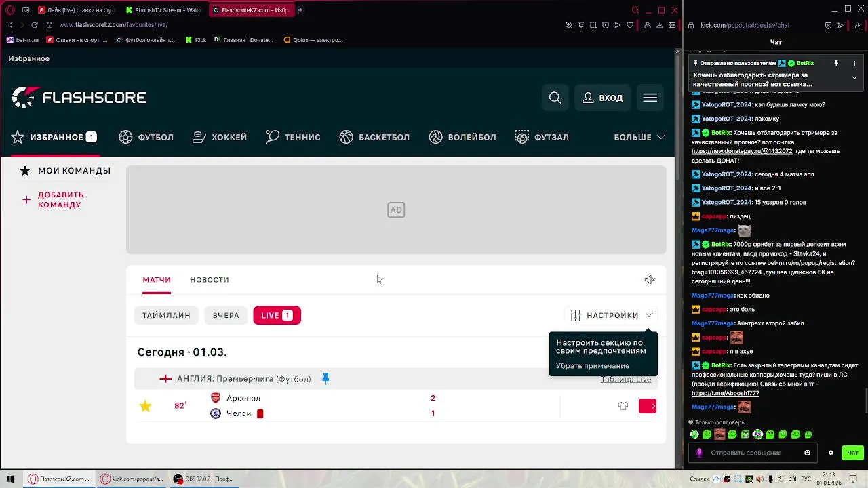
Task: Click tab search icon in title bar
Action: click(635, 10)
